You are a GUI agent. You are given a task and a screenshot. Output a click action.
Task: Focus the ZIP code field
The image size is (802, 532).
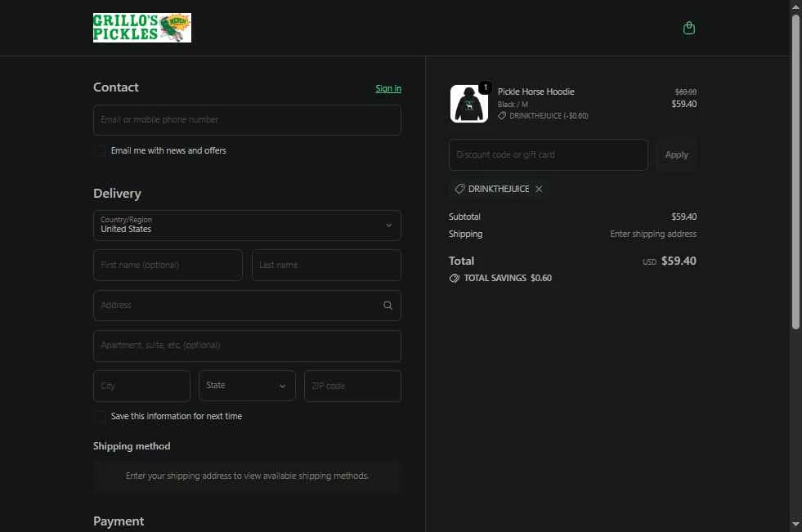[352, 386]
